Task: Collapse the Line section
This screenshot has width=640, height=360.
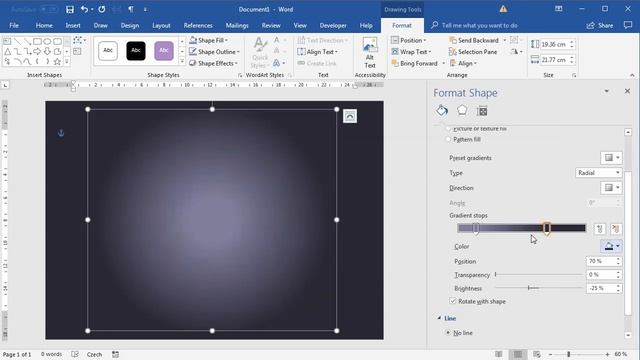Action: 439,318
